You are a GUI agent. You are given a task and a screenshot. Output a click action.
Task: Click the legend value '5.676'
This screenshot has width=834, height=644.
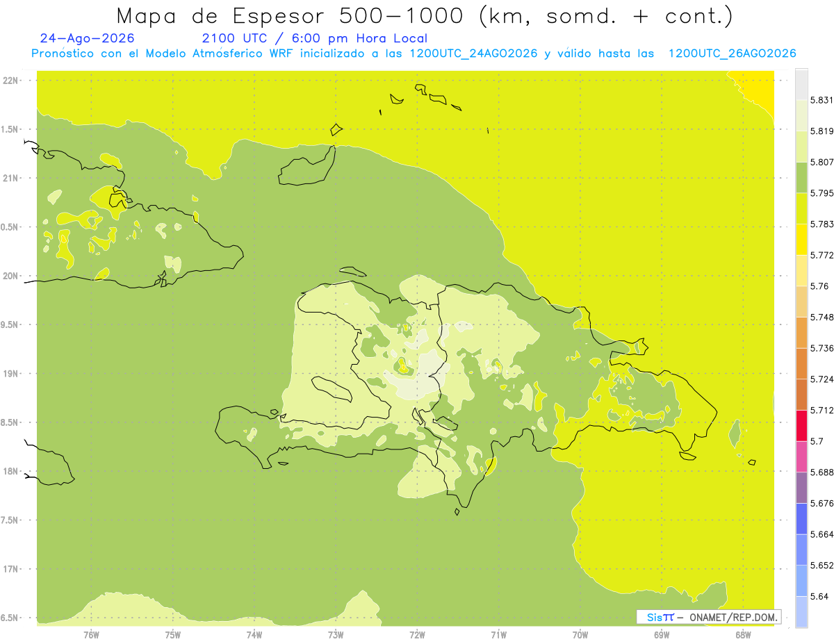click(821, 504)
